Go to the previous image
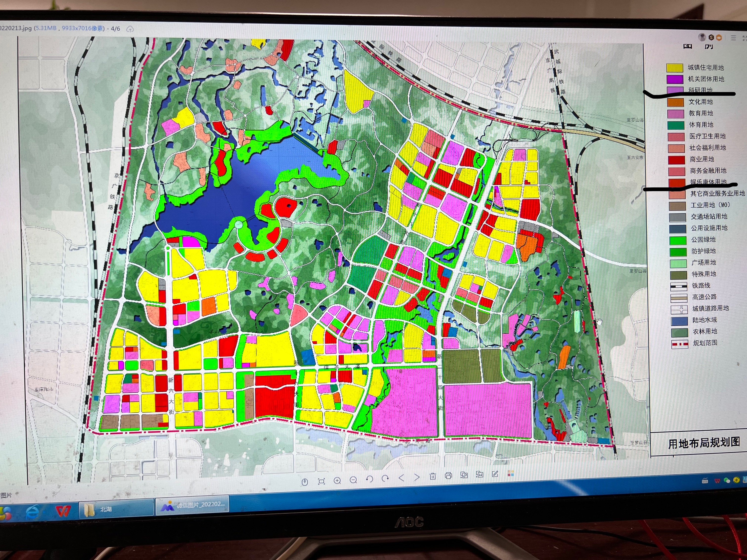This screenshot has width=747, height=560. click(401, 478)
